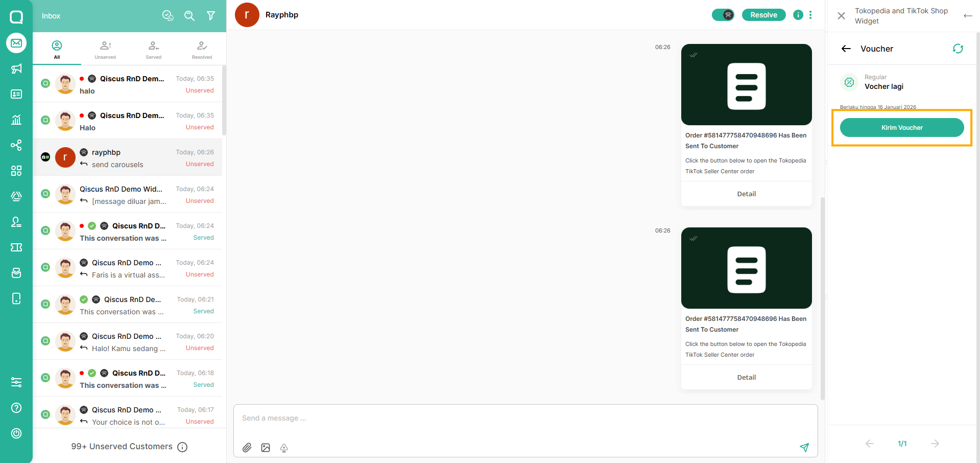Click the chat message scrollbar
The image size is (980, 463).
(x=822, y=296)
